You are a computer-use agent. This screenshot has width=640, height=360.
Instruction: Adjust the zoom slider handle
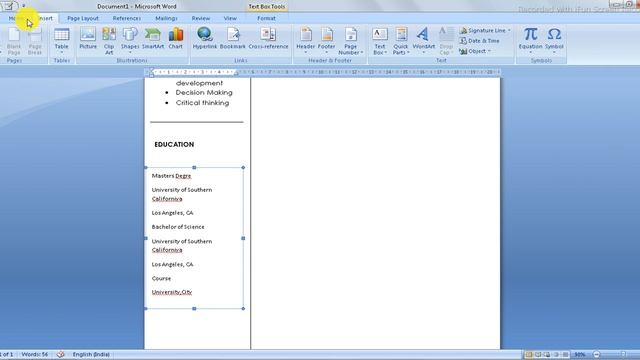pos(623,355)
